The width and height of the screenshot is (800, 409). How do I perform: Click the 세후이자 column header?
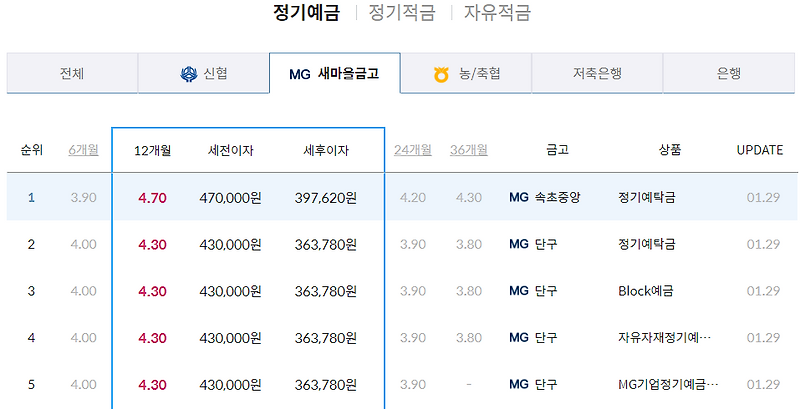point(326,150)
